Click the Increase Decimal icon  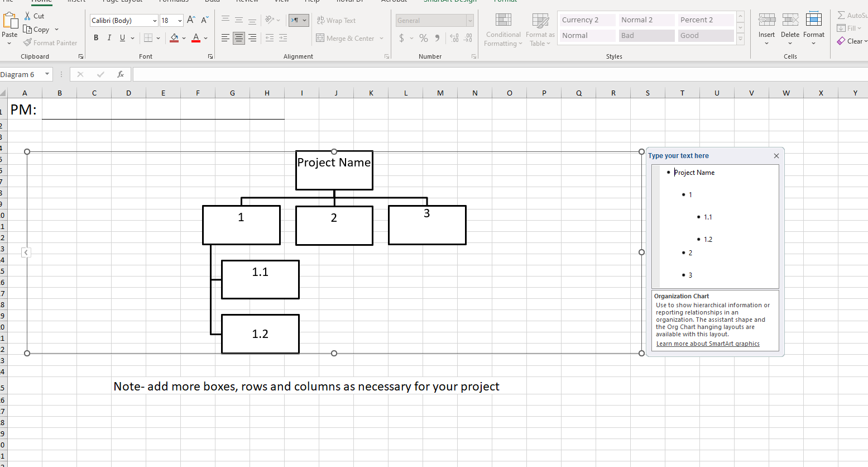point(454,38)
